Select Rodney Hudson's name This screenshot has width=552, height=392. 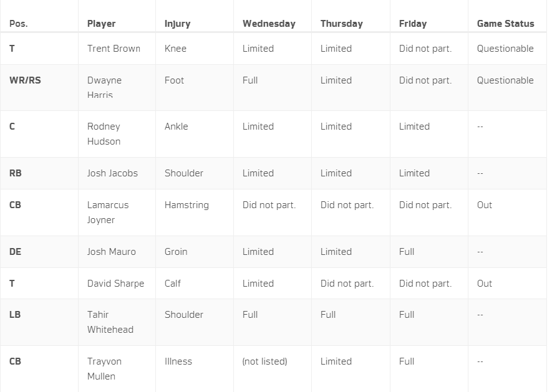104,134
